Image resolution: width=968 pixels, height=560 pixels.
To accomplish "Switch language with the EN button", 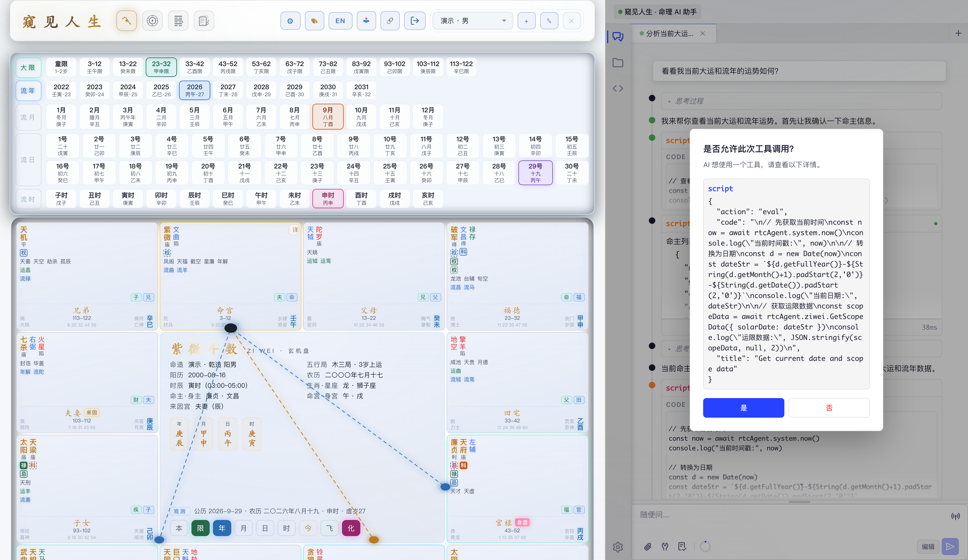I will [x=340, y=21].
